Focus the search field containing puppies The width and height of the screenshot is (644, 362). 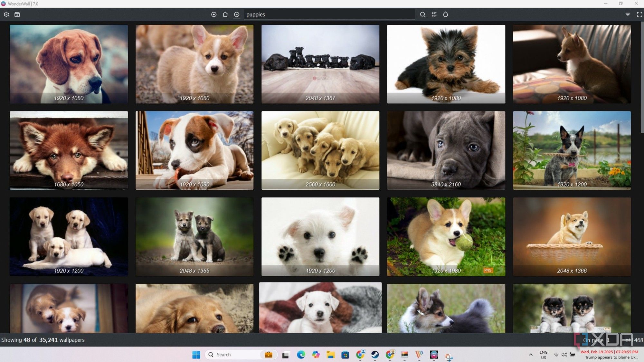(329, 14)
